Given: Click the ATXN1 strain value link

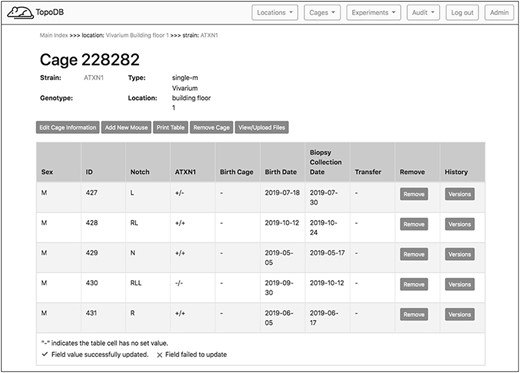Looking at the screenshot, I should click(x=94, y=78).
